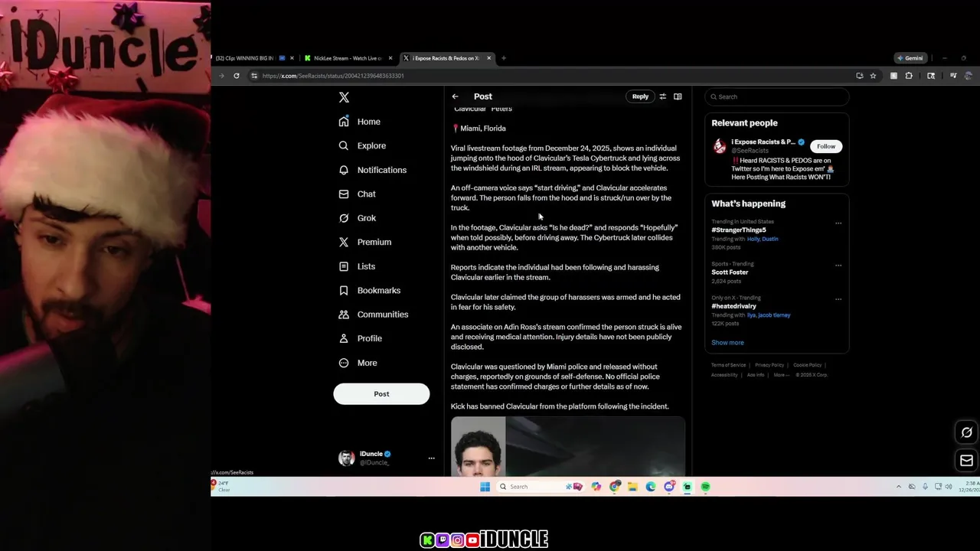Bookmark this page with the star icon
The image size is (980, 551).
tap(873, 76)
